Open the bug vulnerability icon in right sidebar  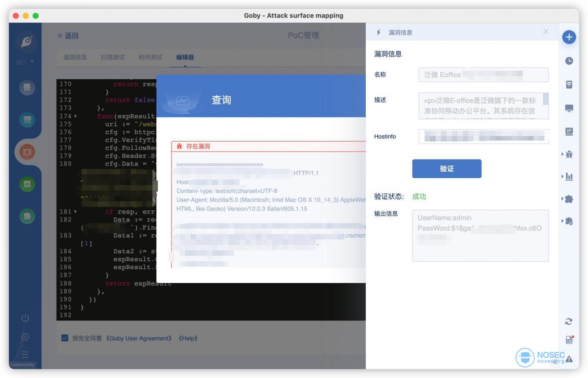569,154
